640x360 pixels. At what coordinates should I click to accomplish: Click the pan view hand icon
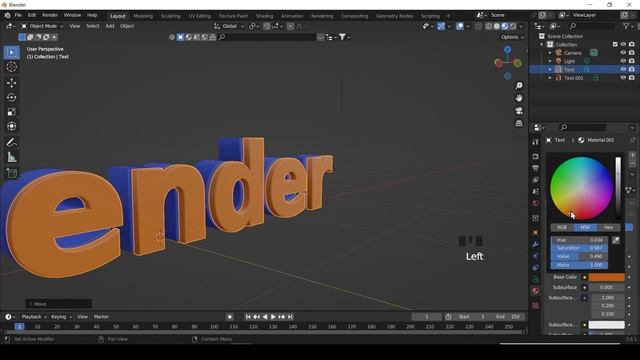point(519,98)
